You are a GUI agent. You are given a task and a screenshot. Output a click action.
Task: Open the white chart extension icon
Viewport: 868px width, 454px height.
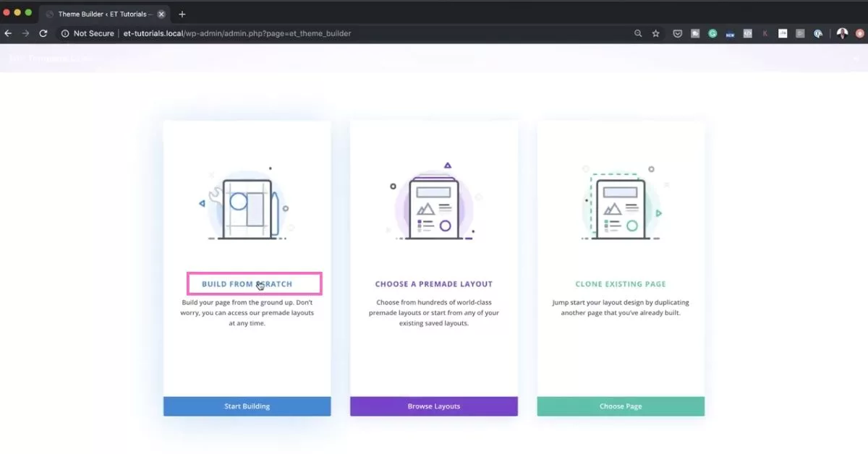pyautogui.click(x=783, y=33)
